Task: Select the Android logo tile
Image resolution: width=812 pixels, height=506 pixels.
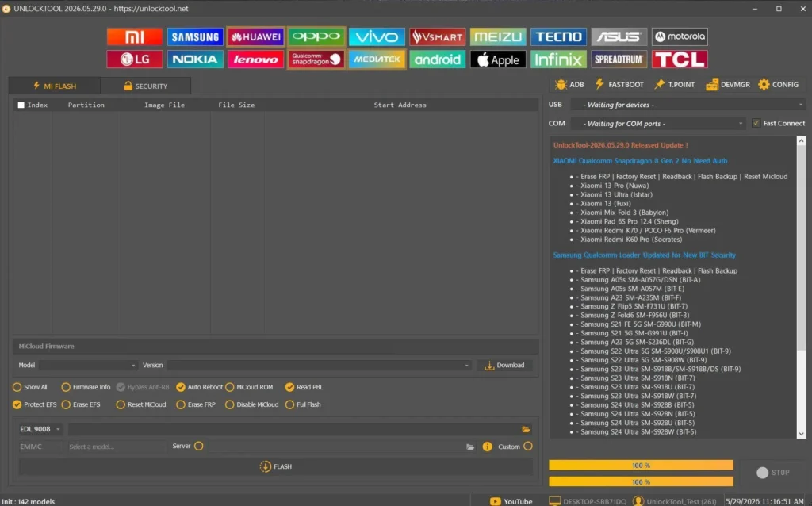Action: point(438,59)
